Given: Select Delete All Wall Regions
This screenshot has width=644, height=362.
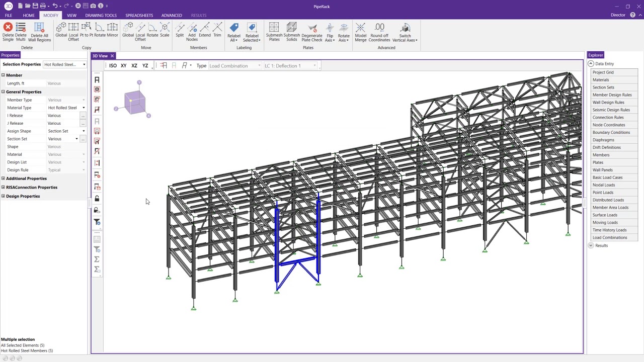Looking at the screenshot, I should pyautogui.click(x=40, y=32).
